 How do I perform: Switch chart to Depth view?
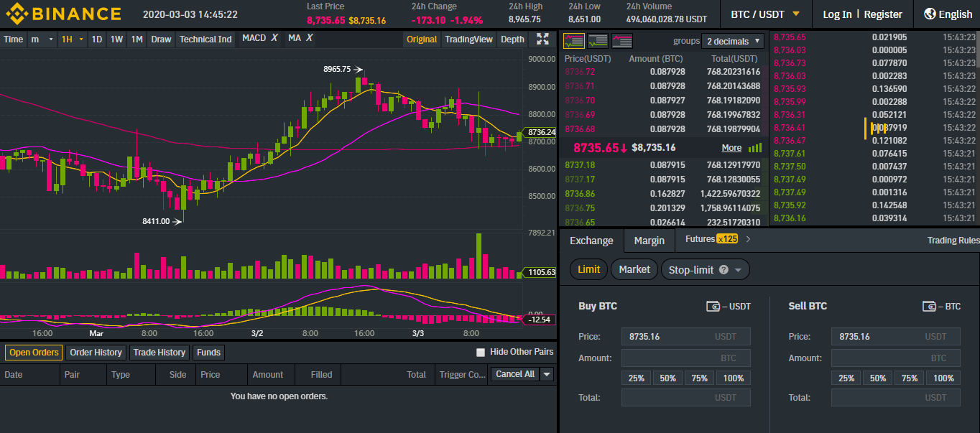click(512, 39)
